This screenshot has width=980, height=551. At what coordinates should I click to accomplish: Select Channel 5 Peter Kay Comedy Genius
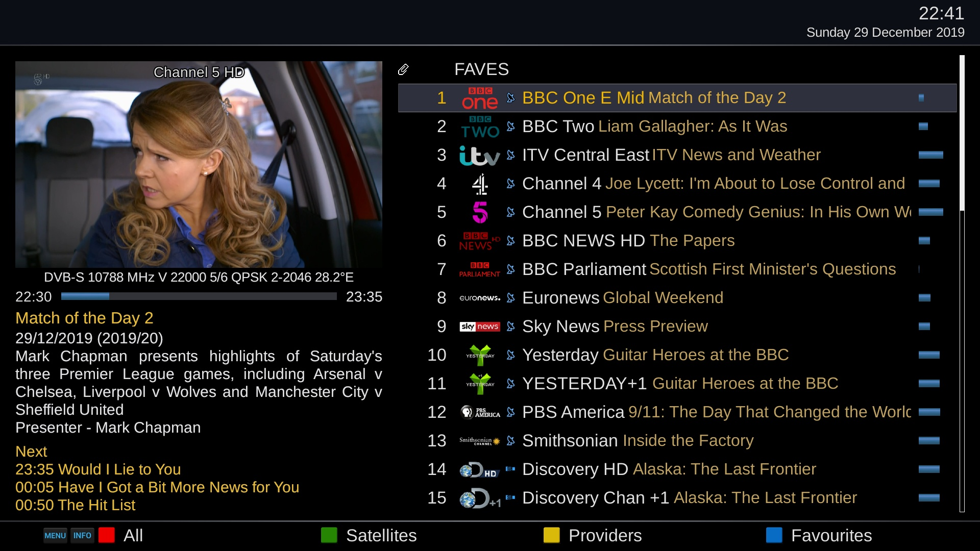677,212
